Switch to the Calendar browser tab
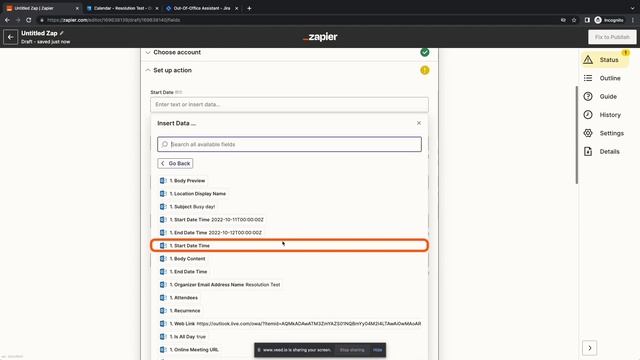This screenshot has height=360, width=640. point(122,8)
